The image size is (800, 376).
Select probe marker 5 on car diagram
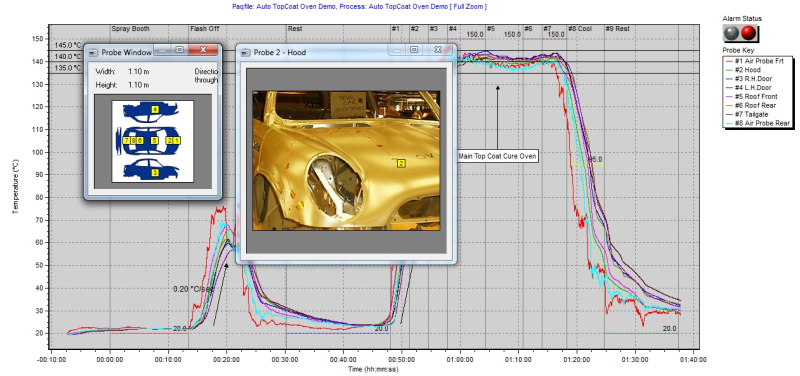[x=154, y=140]
